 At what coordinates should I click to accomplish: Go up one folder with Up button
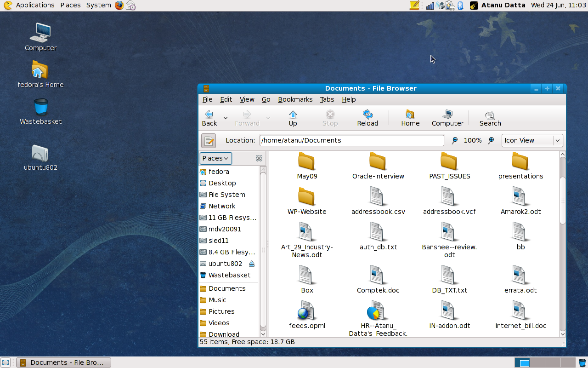click(293, 118)
